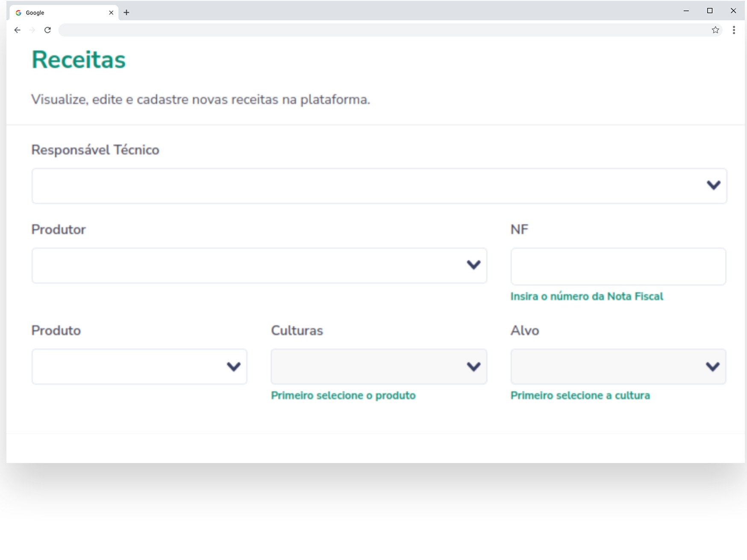The height and width of the screenshot is (560, 747).
Task: Close the Google tab
Action: 111,12
